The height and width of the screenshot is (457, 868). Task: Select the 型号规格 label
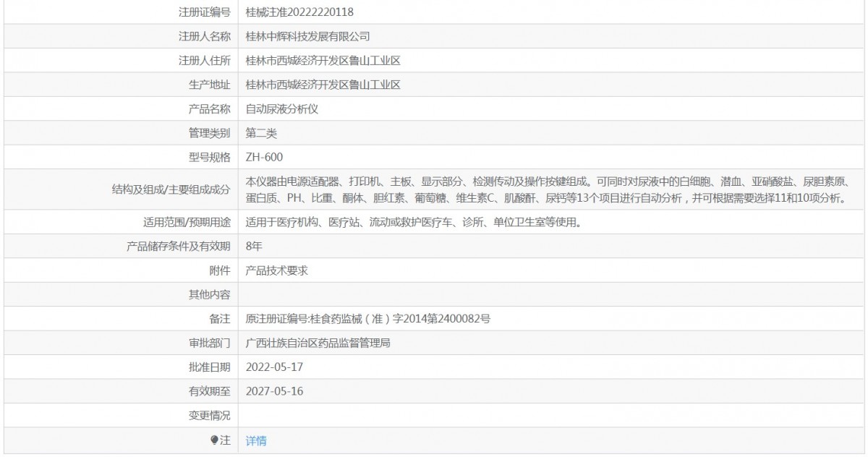tap(210, 157)
